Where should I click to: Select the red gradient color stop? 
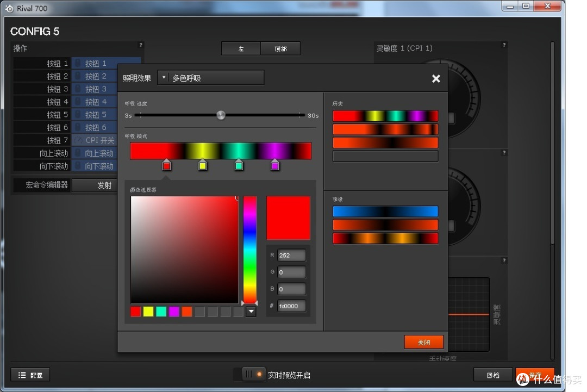(167, 165)
